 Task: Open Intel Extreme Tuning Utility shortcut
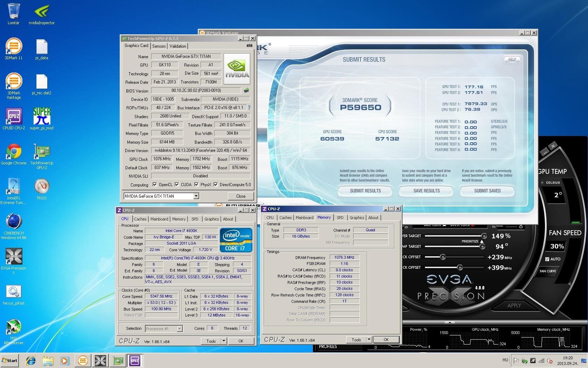point(14,191)
